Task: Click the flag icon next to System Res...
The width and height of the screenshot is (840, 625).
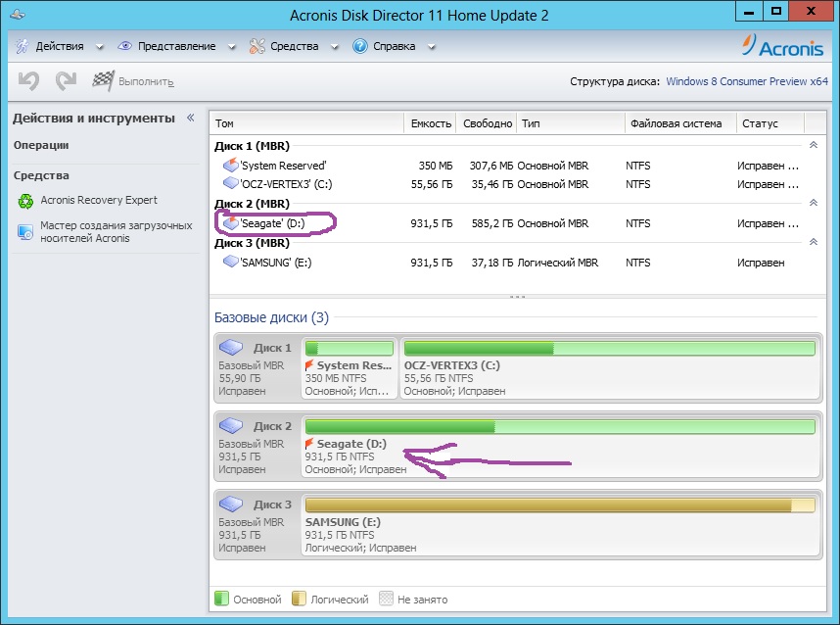Action: [x=309, y=365]
